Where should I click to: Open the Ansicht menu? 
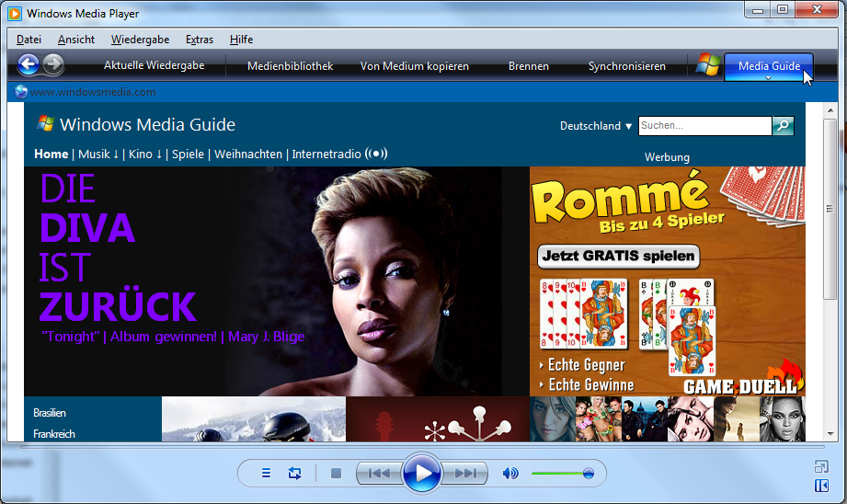click(x=76, y=40)
